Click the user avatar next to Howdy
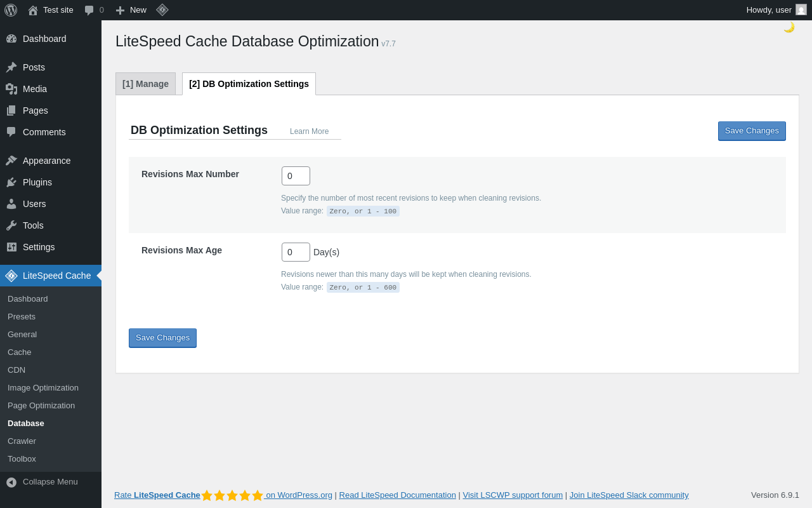The width and height of the screenshot is (812, 508). pyautogui.click(x=801, y=10)
